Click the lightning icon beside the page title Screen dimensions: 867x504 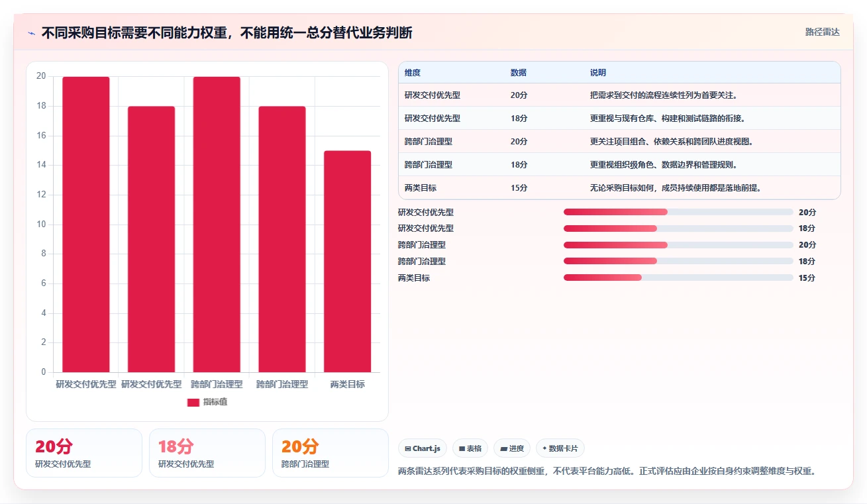click(x=32, y=33)
